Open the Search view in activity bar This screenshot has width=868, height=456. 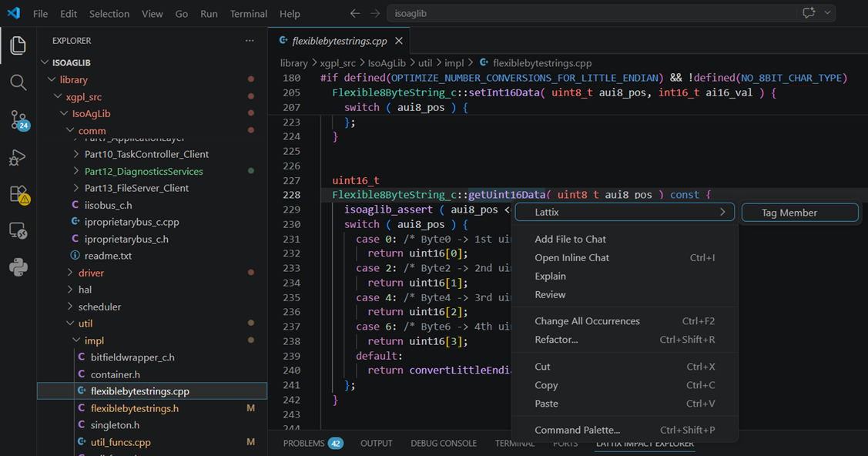(18, 82)
